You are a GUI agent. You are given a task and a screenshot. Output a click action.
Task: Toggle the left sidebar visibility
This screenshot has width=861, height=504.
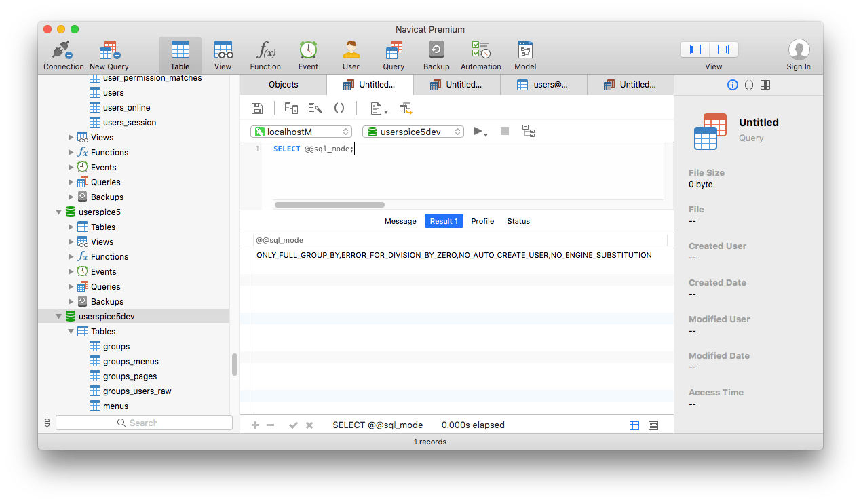[x=695, y=50]
